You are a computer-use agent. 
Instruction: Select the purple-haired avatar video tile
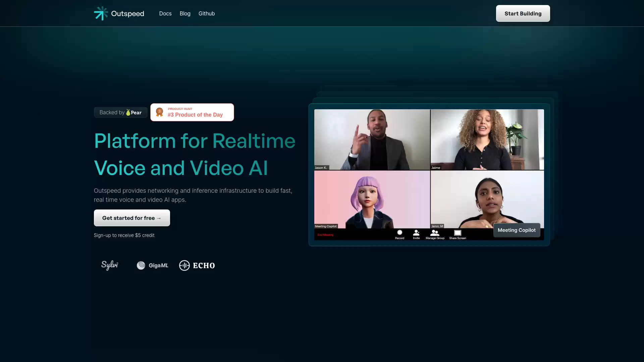tap(372, 199)
